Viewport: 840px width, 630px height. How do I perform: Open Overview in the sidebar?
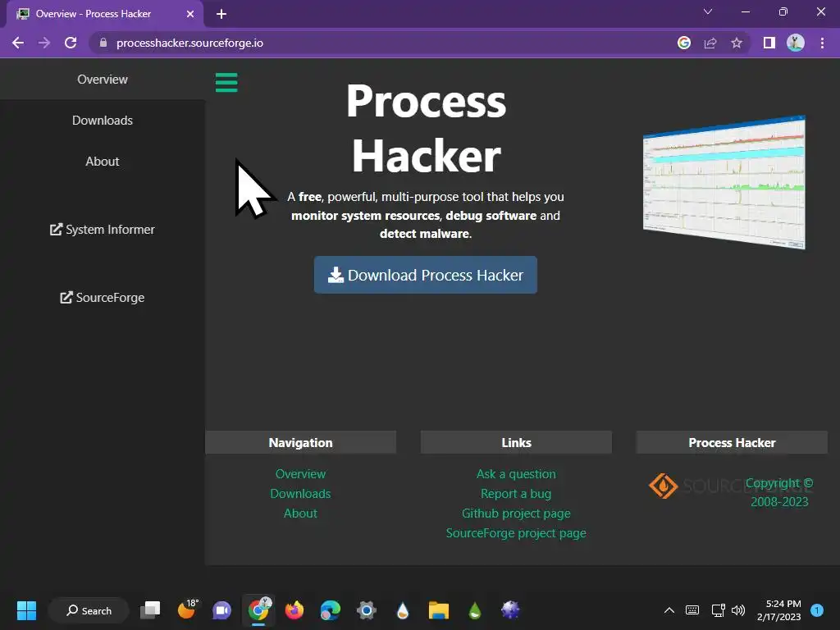tap(103, 80)
